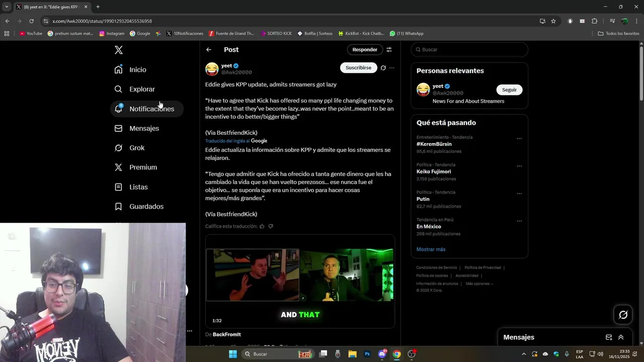
Task: Click the BackFromIt video source link
Action: coord(226,334)
